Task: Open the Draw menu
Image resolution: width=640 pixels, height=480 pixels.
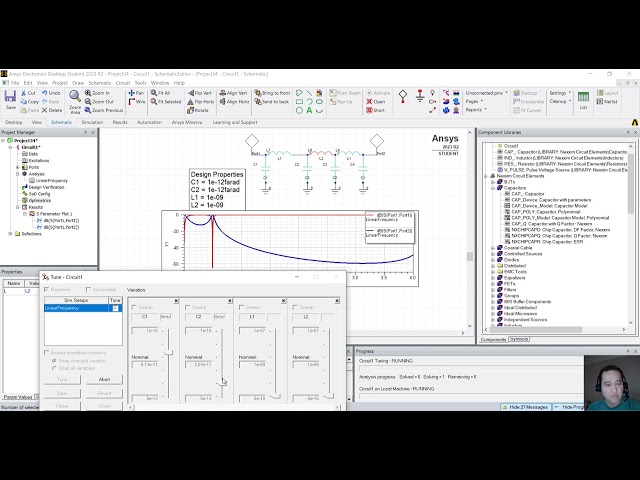Action: point(78,83)
